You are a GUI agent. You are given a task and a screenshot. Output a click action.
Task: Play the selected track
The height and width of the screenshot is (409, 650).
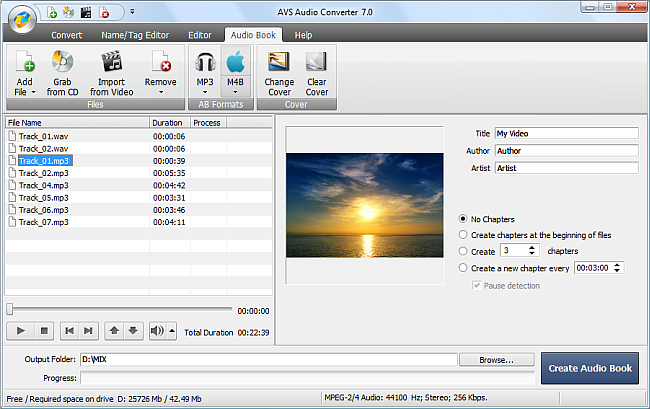21,331
